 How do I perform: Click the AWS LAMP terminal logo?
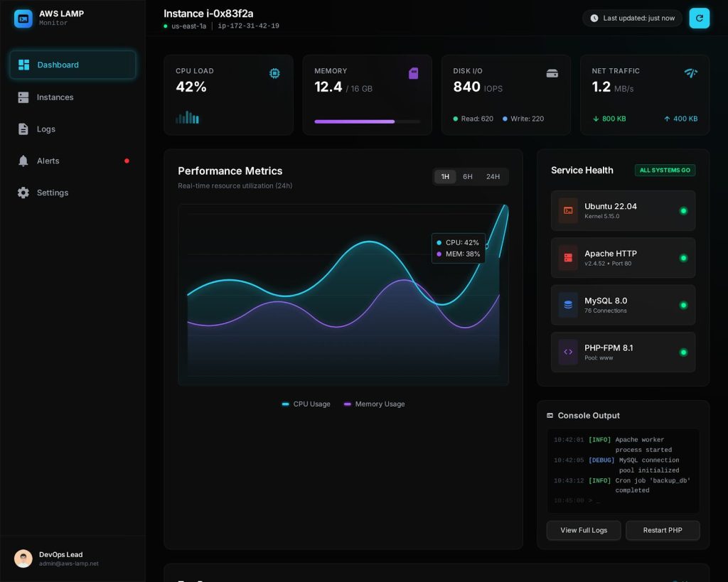click(x=23, y=18)
